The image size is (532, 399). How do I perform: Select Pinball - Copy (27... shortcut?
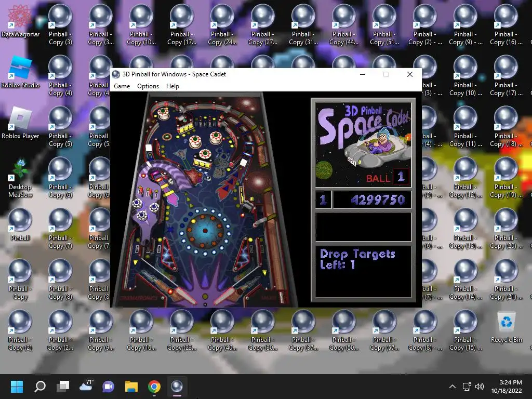262,25
